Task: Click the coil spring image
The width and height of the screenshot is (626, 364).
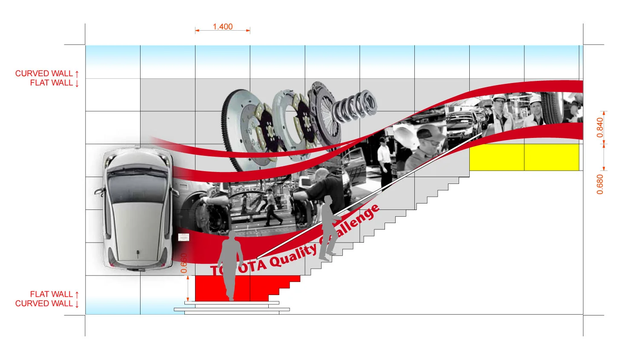Action: (355, 106)
